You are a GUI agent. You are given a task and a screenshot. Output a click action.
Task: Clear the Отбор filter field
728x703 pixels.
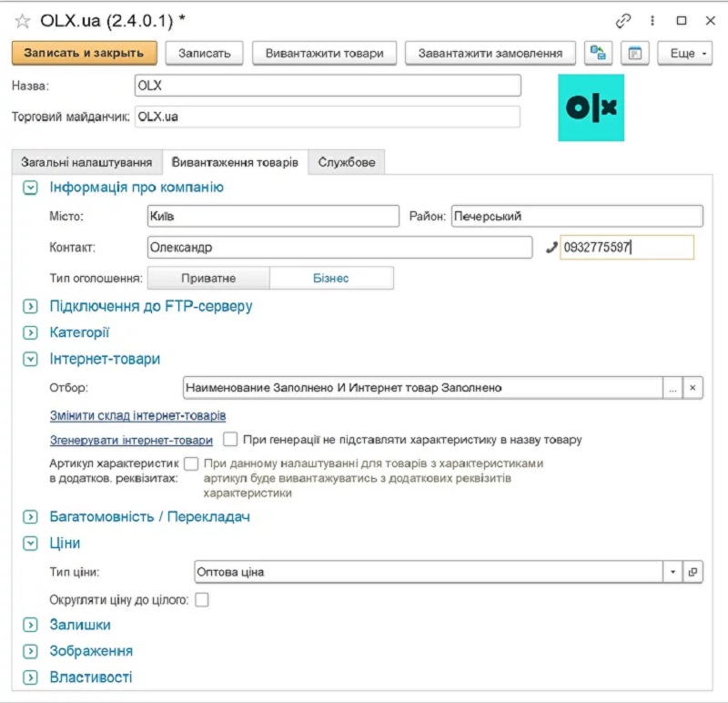(693, 388)
